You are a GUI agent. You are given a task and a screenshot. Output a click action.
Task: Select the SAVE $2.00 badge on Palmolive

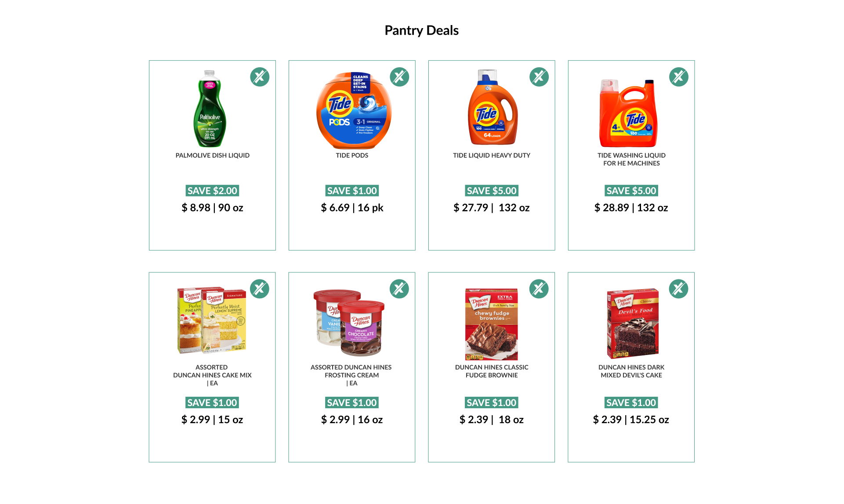click(x=213, y=191)
